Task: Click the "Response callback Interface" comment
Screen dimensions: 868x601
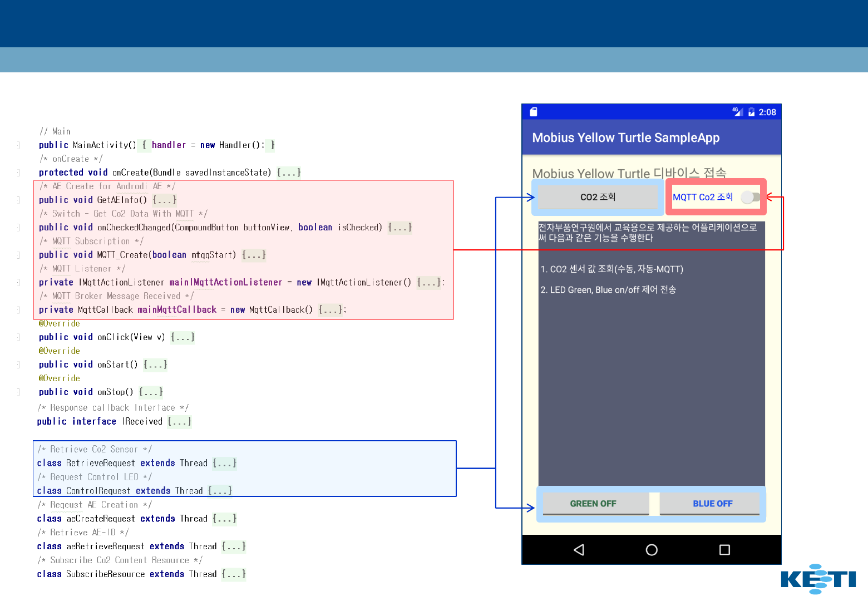Action: [x=113, y=407]
